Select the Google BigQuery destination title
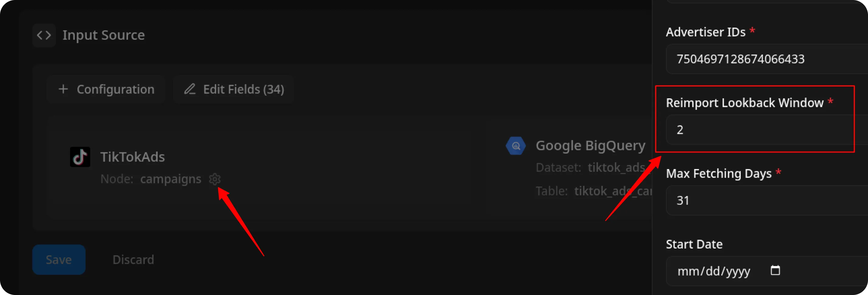Screen dimensions: 868x295 tap(590, 145)
